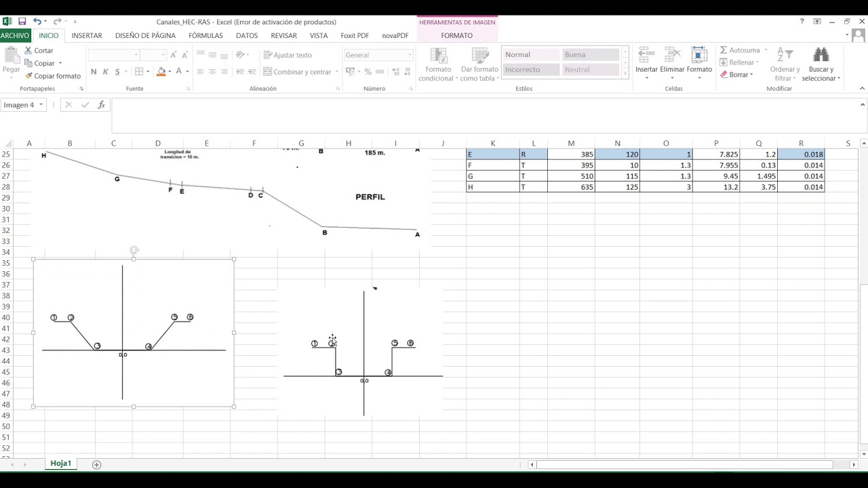Screen dimensions: 868x488
Task: Collapse the ribbon with chevron
Action: coord(862,88)
